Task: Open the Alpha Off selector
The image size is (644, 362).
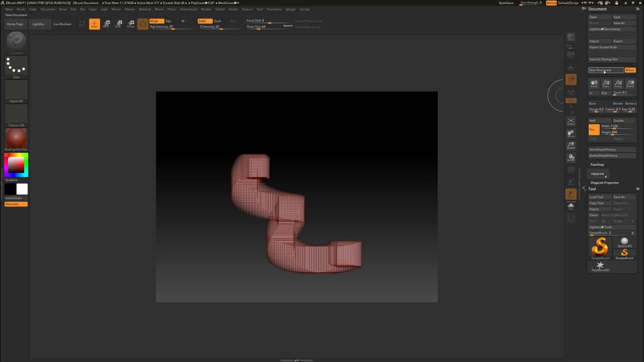Action: [x=16, y=92]
